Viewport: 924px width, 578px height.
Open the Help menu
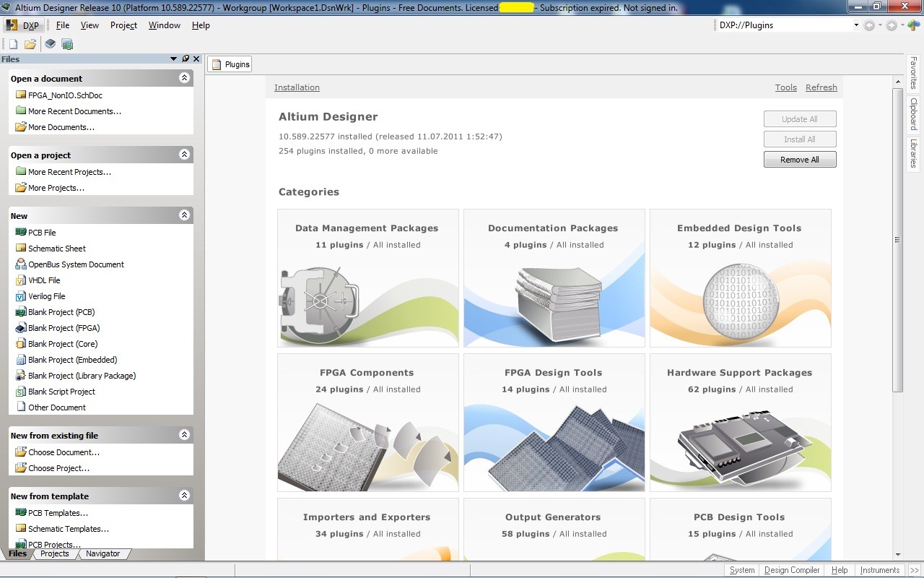coord(201,25)
